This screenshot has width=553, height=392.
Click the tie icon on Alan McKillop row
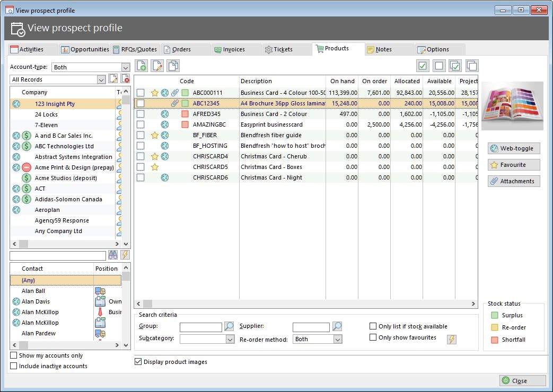tap(100, 312)
